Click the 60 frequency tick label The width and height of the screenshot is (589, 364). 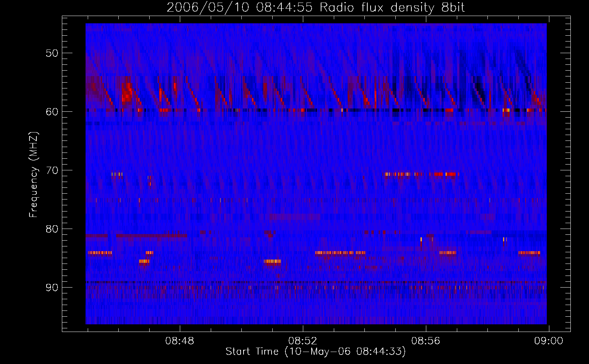coord(52,112)
